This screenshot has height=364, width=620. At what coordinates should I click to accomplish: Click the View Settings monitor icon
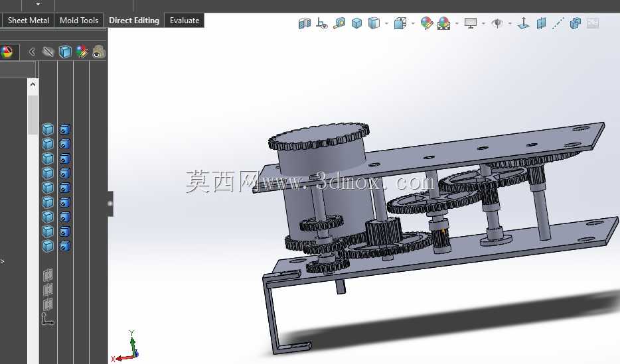(x=471, y=23)
